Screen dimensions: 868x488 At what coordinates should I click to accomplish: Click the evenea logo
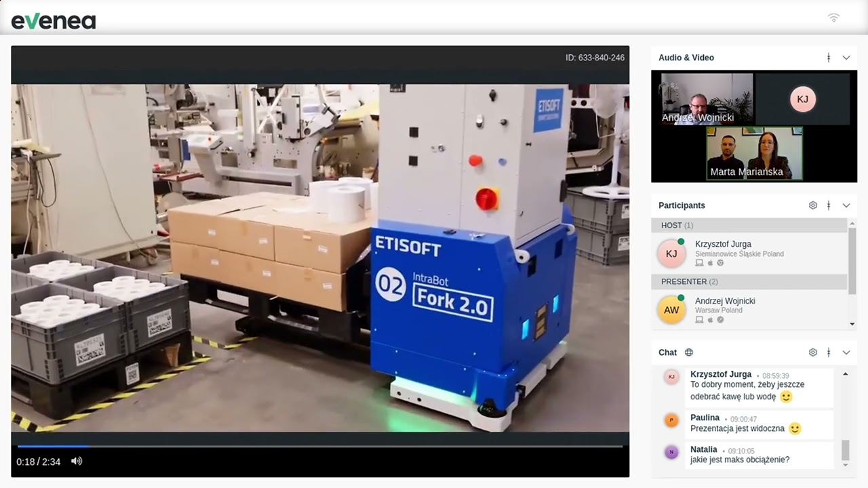click(54, 21)
